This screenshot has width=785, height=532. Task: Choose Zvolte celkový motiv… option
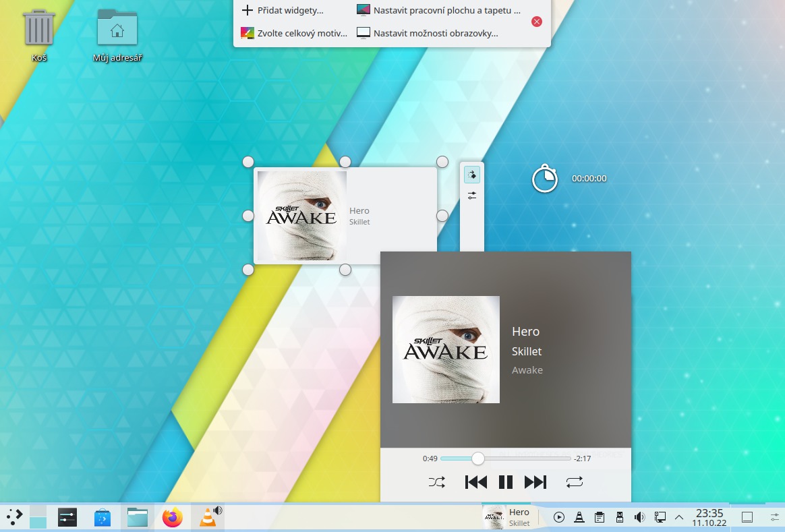click(294, 34)
